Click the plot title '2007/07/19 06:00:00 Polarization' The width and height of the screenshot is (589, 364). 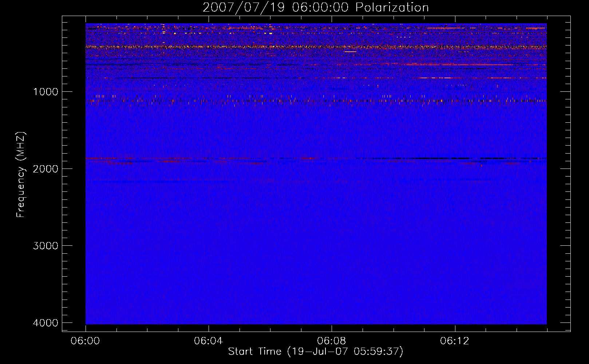pos(316,8)
